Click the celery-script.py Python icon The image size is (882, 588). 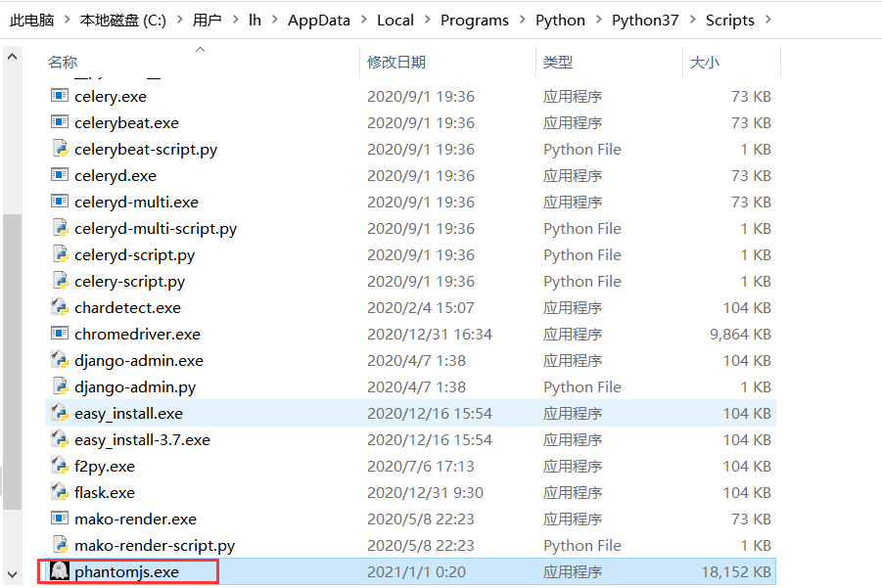click(60, 281)
